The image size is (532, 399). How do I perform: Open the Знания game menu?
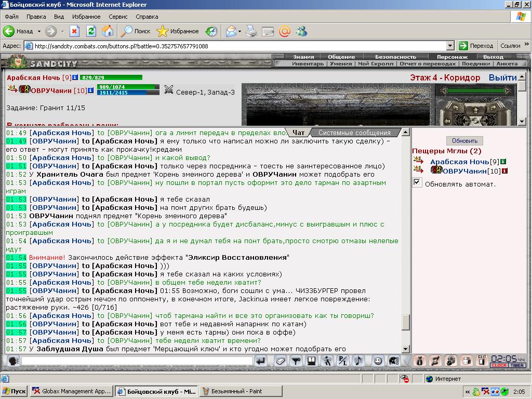click(303, 57)
